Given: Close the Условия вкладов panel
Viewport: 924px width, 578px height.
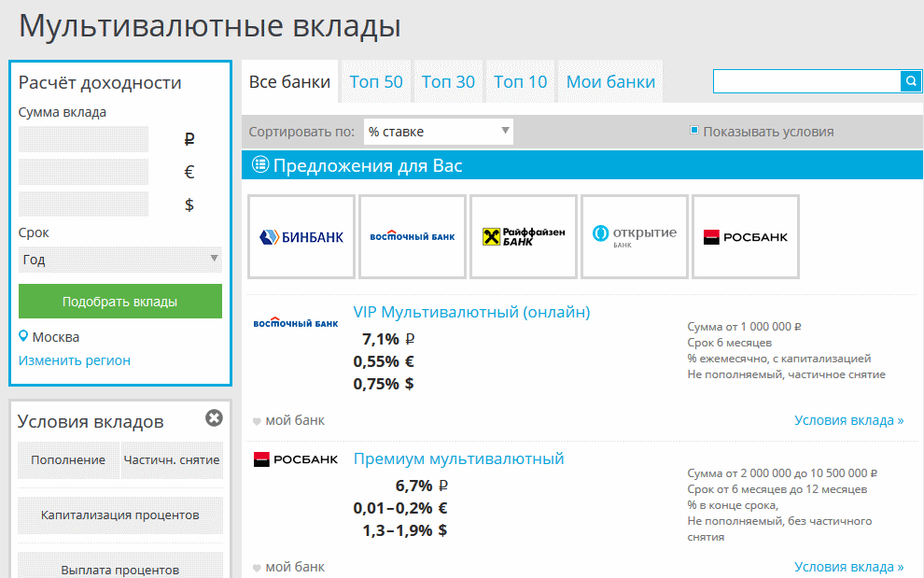Looking at the screenshot, I should pyautogui.click(x=214, y=418).
